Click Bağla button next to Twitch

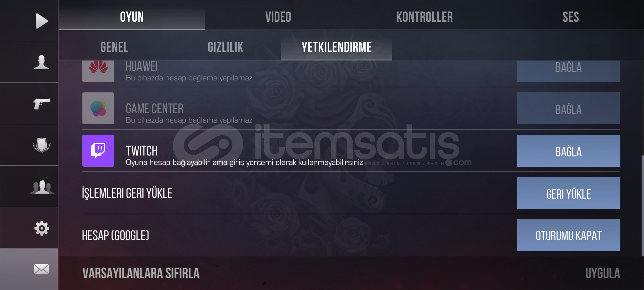pyautogui.click(x=569, y=151)
